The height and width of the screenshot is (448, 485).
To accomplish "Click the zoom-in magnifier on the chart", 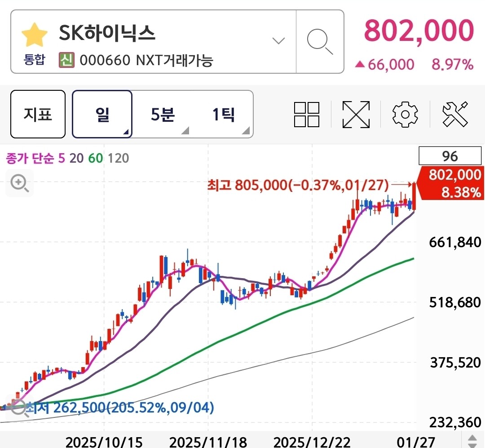I will [19, 183].
